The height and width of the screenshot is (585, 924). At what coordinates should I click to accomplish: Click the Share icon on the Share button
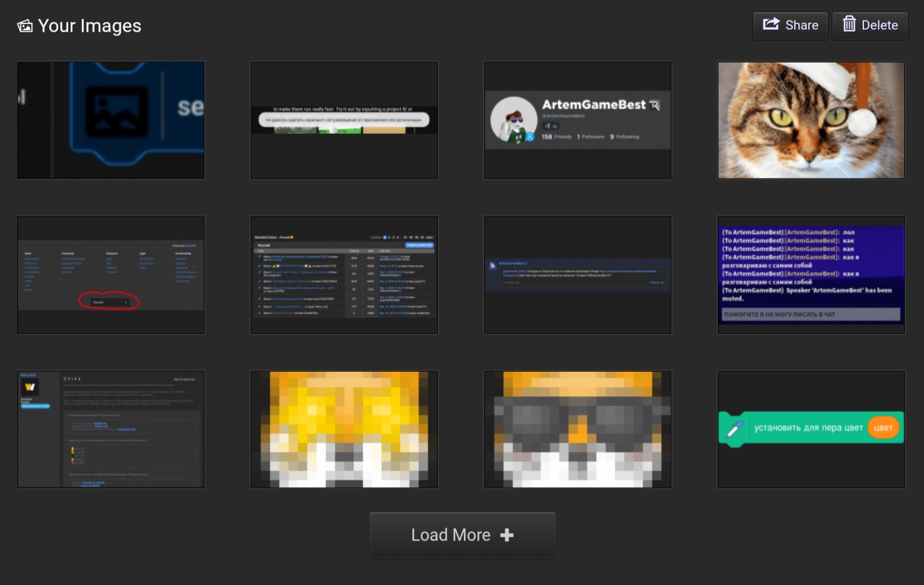[770, 25]
